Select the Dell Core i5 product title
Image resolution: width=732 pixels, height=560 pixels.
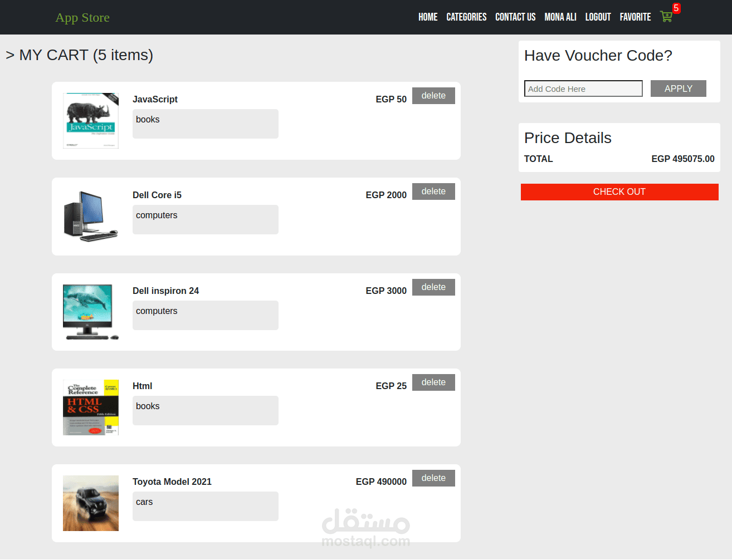[x=157, y=195]
